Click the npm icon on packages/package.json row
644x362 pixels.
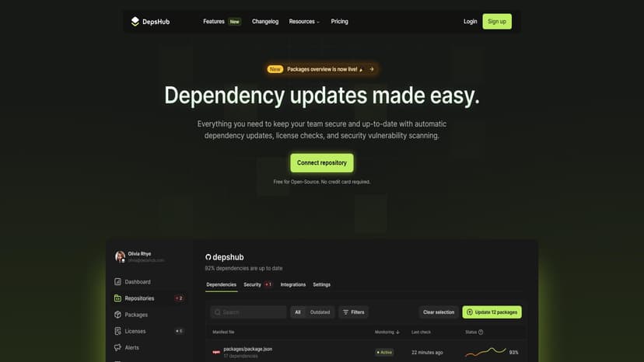216,352
